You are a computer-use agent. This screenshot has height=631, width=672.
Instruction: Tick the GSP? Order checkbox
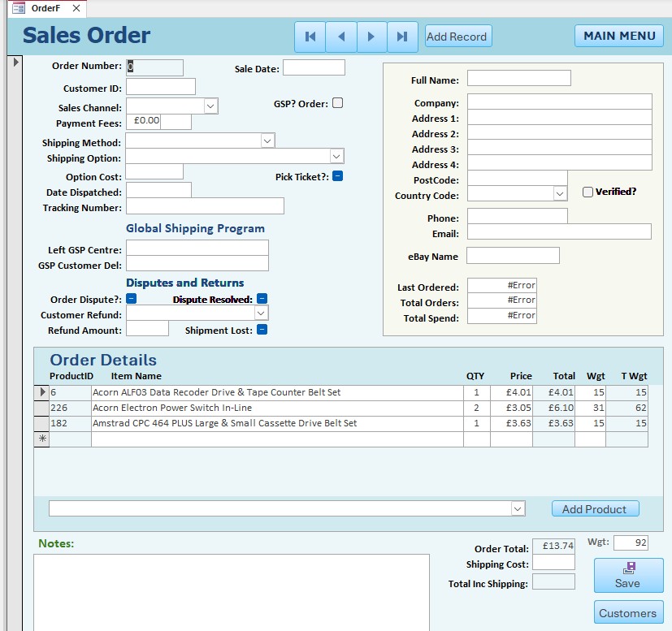pos(338,103)
